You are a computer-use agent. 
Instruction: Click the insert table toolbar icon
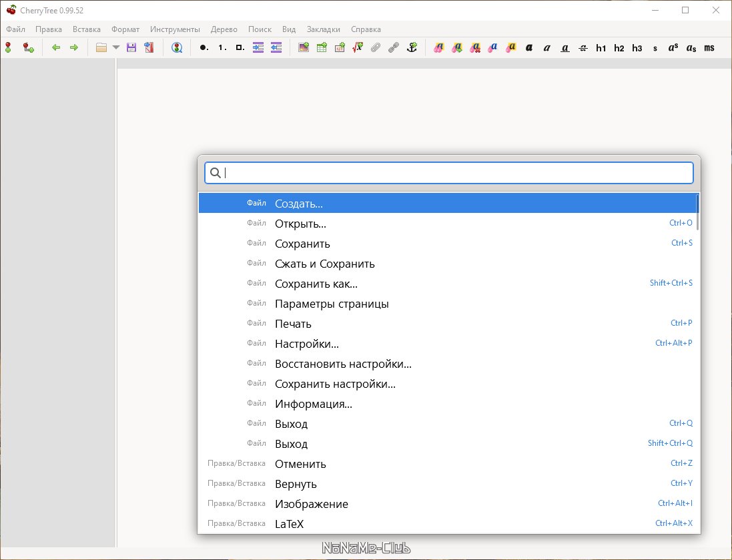pos(322,47)
